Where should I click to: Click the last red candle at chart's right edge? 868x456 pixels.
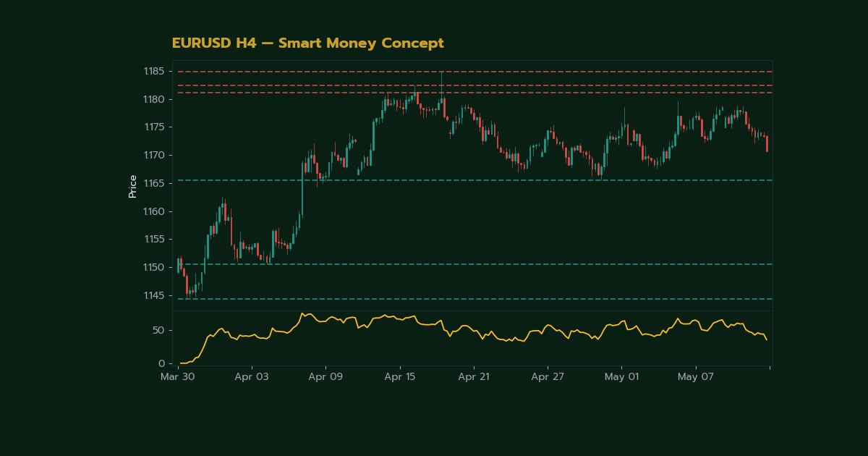coord(767,143)
